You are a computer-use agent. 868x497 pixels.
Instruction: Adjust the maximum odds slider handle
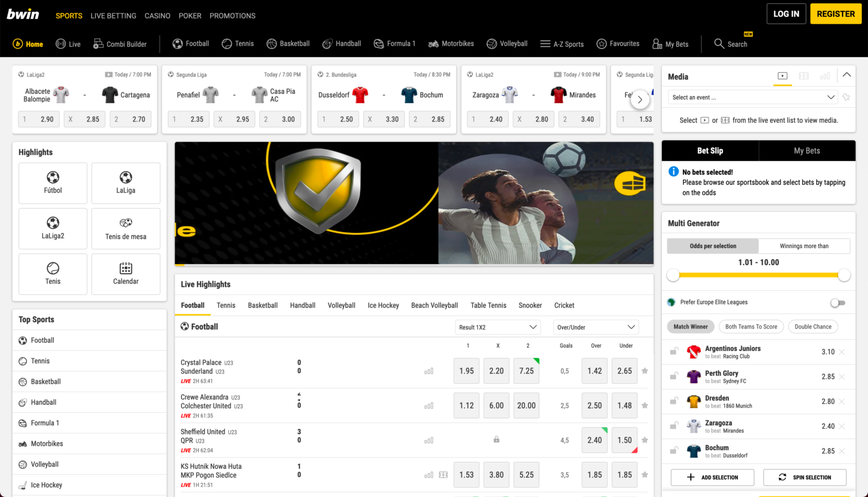[x=844, y=275]
